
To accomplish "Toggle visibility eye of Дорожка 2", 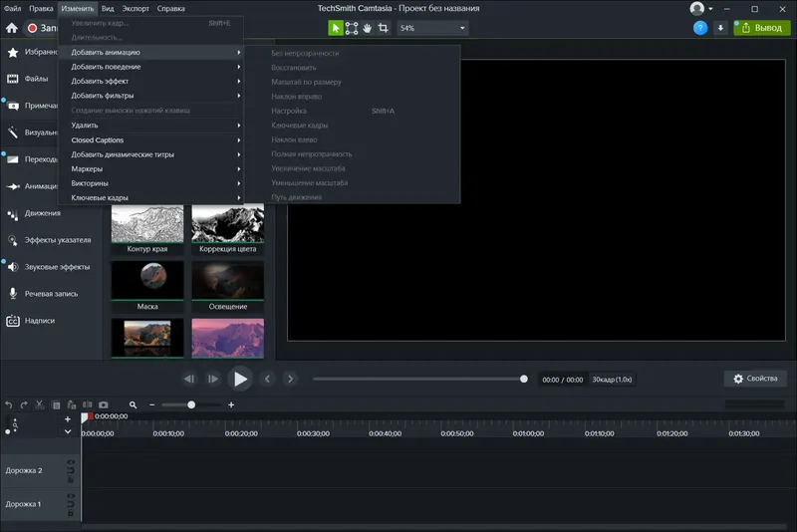I will (x=72, y=464).
